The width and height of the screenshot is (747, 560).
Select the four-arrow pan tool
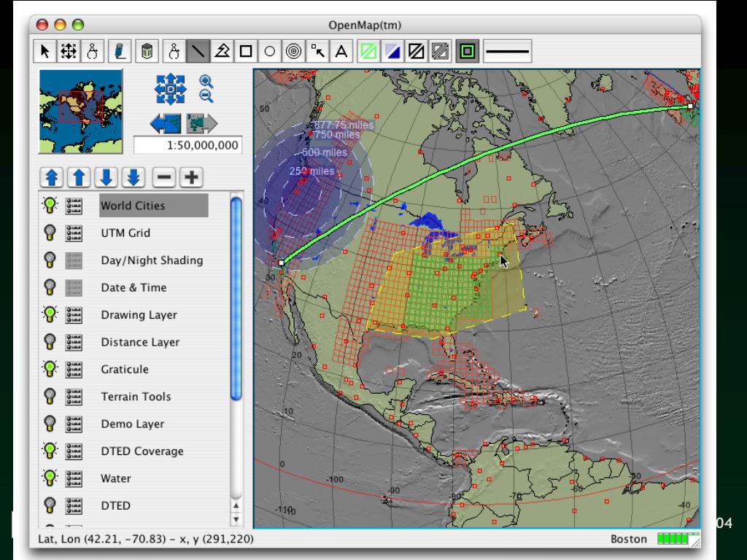(69, 51)
